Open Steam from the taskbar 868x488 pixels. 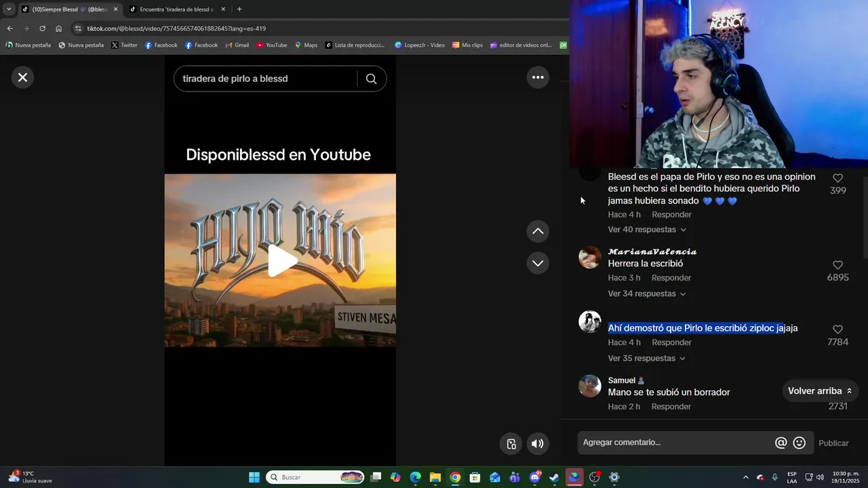[554, 477]
